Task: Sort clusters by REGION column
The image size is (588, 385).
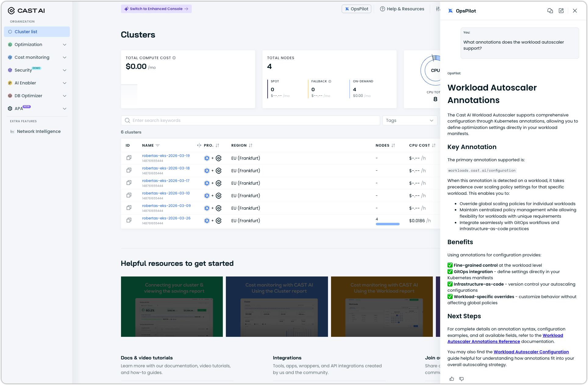Action: click(x=251, y=145)
